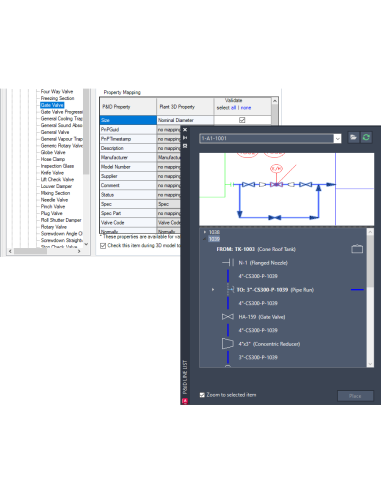Collapse line 1039 in the list
The height and width of the screenshot is (492, 381).
205,239
